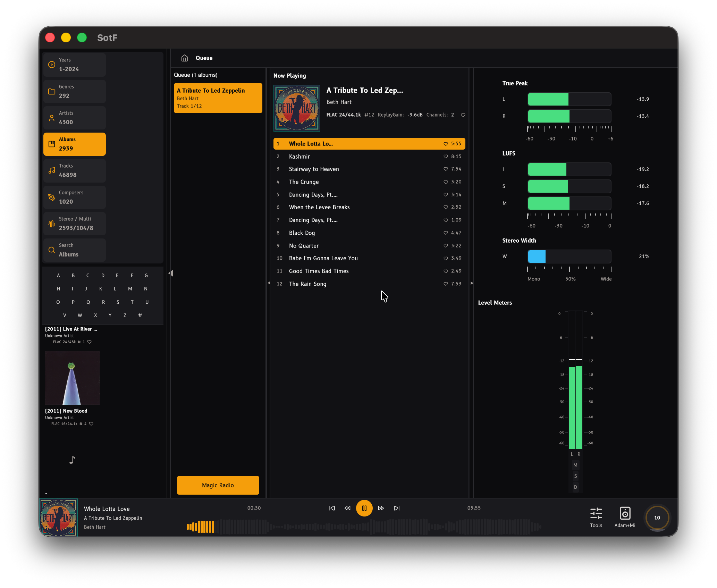Favorite Whole Lotta Love track heart
Image resolution: width=717 pixels, height=588 pixels.
(x=446, y=144)
